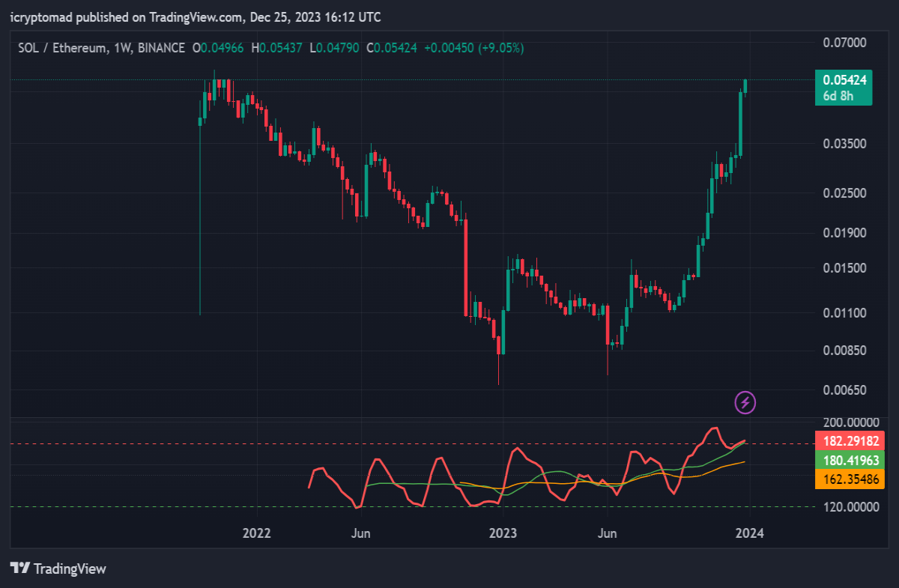Click the purple lightning bolt icon
Image resolution: width=899 pixels, height=588 pixels.
[x=745, y=402]
